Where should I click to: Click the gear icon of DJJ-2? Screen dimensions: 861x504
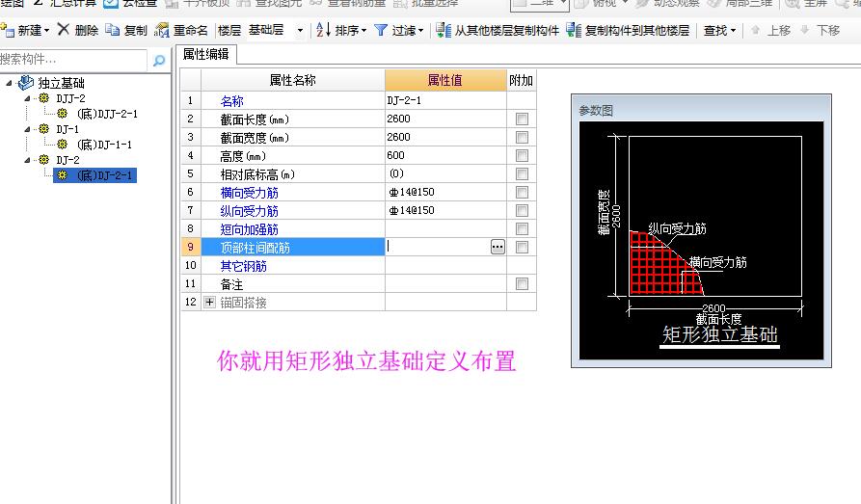point(44,98)
